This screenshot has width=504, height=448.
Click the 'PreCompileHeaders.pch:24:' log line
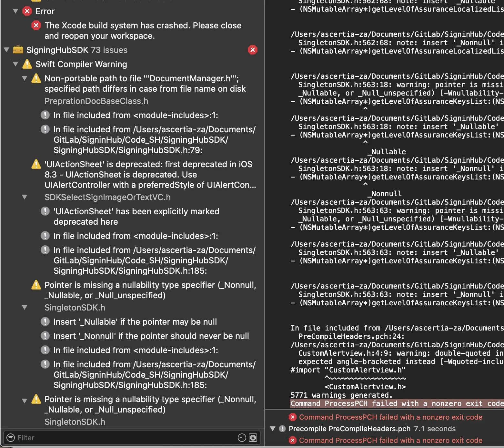[x=352, y=336]
